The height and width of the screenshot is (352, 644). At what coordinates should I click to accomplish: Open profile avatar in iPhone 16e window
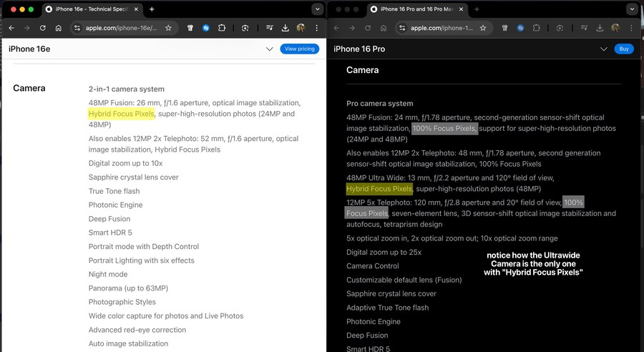point(301,28)
